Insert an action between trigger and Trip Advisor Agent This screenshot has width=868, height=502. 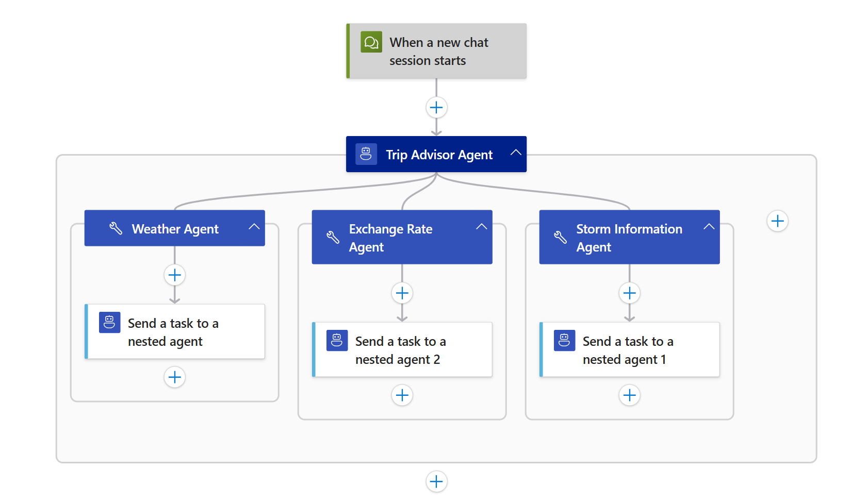coord(436,107)
